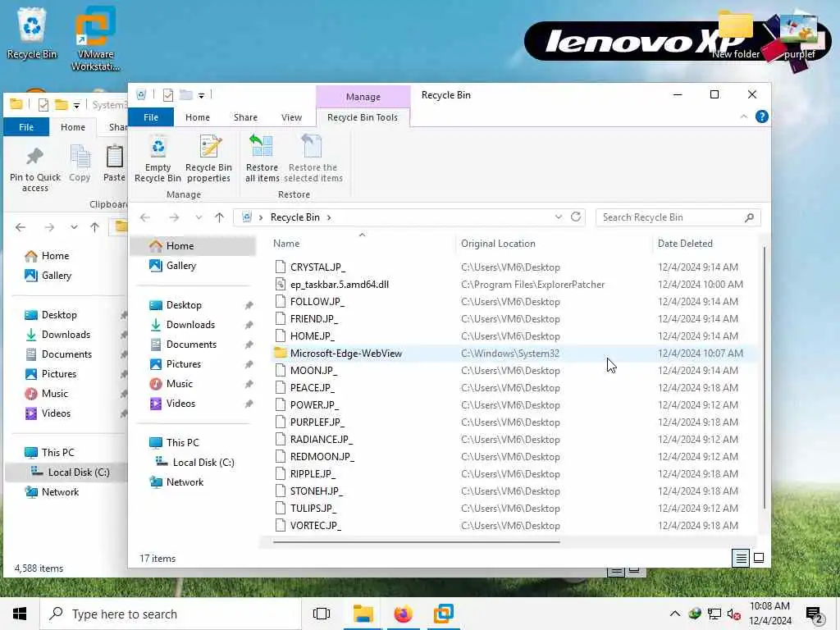Open File tab in Recycle Bin window
The height and width of the screenshot is (630, 840).
click(151, 117)
